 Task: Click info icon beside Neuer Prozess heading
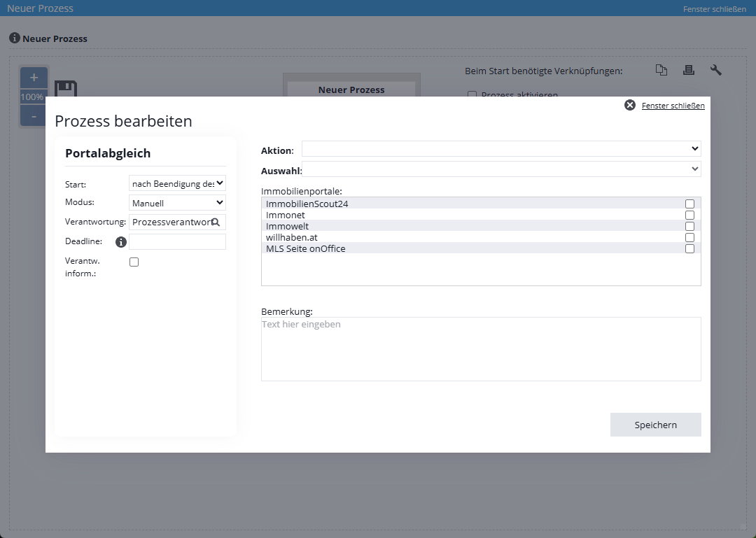pyautogui.click(x=14, y=38)
